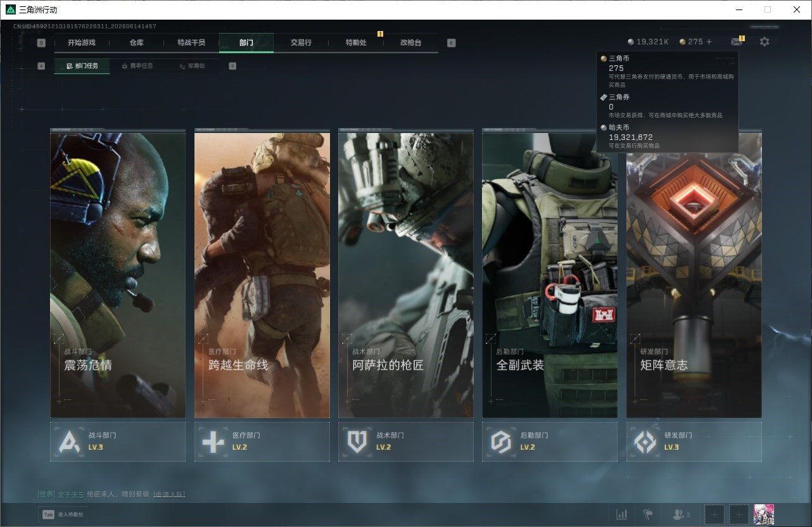
Task: Select the 赛季任务 sub-tab
Action: point(137,66)
